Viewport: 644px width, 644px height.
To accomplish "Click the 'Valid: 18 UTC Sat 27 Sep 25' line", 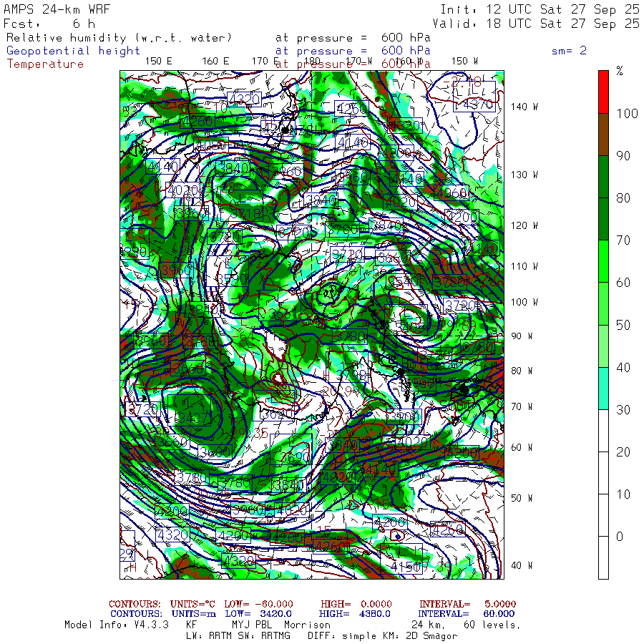I will click(535, 24).
